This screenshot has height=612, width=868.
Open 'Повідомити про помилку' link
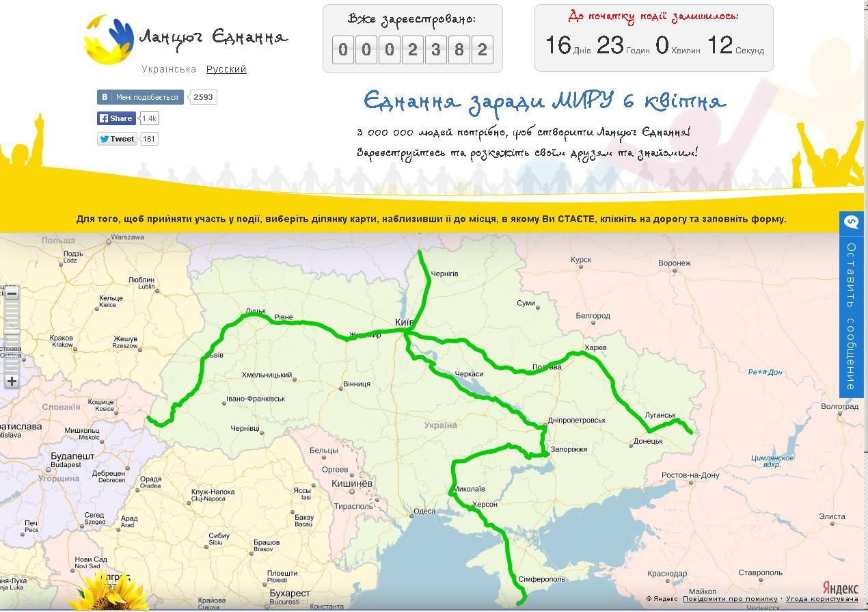[730, 599]
